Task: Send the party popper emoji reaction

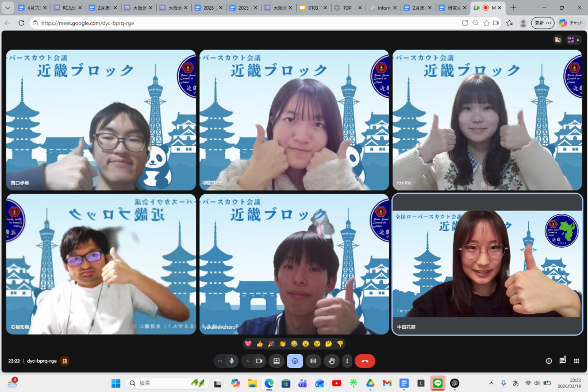Action: (x=271, y=344)
